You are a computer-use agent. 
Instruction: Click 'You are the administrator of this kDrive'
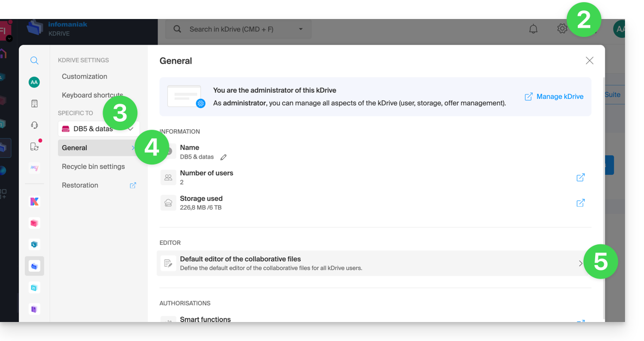pyautogui.click(x=274, y=90)
